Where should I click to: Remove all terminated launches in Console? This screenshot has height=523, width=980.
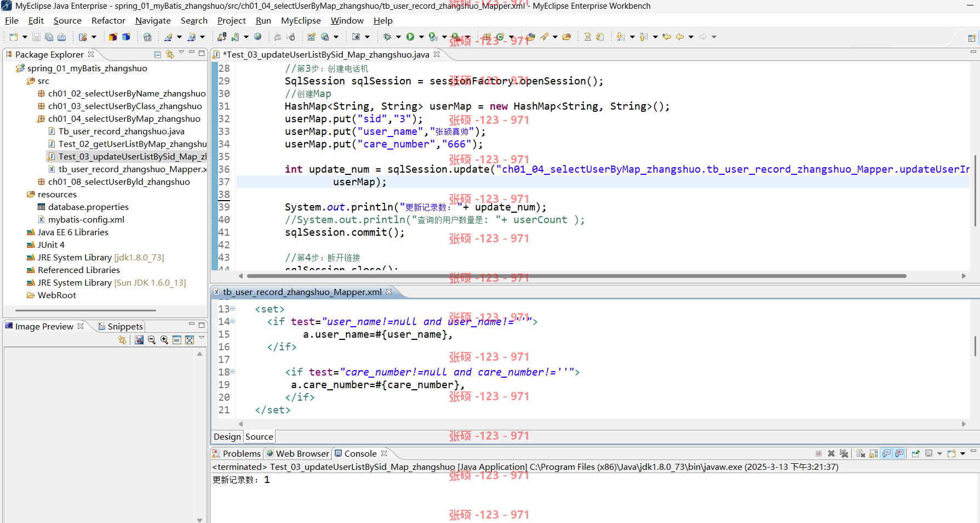844,454
